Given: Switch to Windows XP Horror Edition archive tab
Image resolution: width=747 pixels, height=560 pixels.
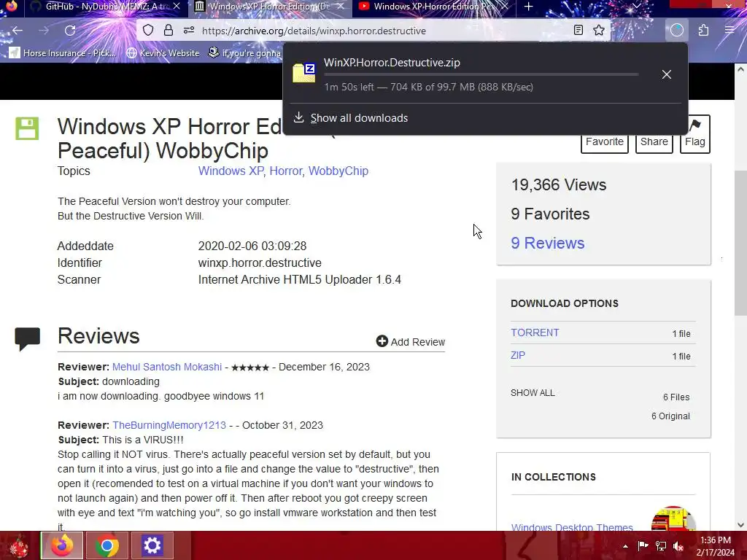Looking at the screenshot, I should pyautogui.click(x=270, y=7).
